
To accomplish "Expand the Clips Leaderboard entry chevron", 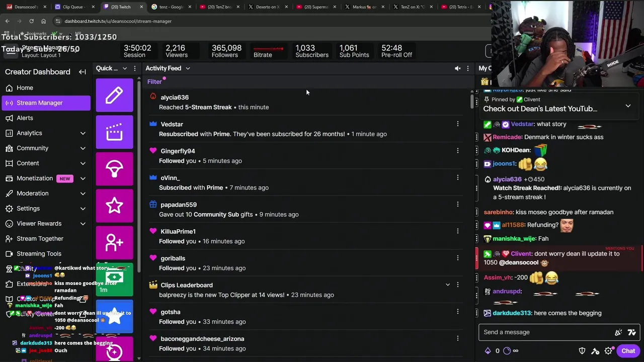I will (447, 285).
